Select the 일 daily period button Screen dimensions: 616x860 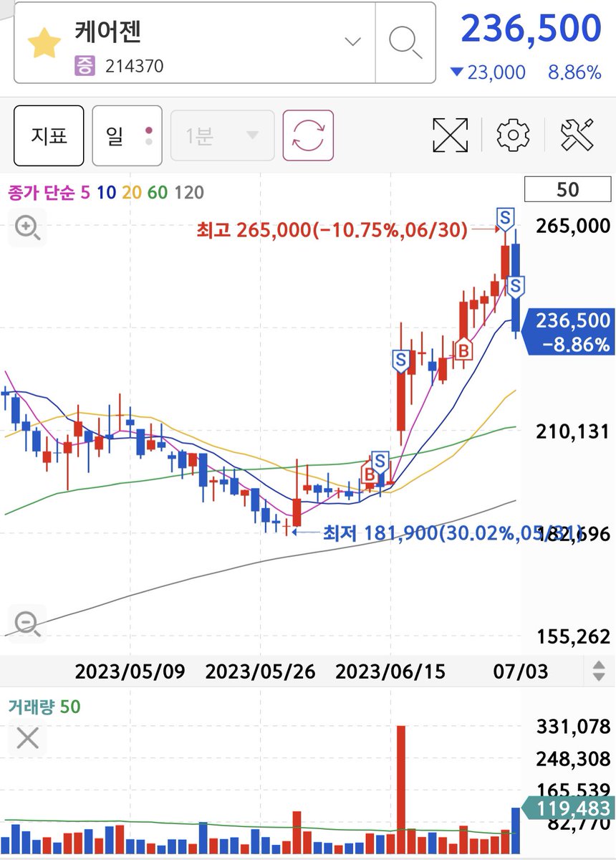[127, 135]
